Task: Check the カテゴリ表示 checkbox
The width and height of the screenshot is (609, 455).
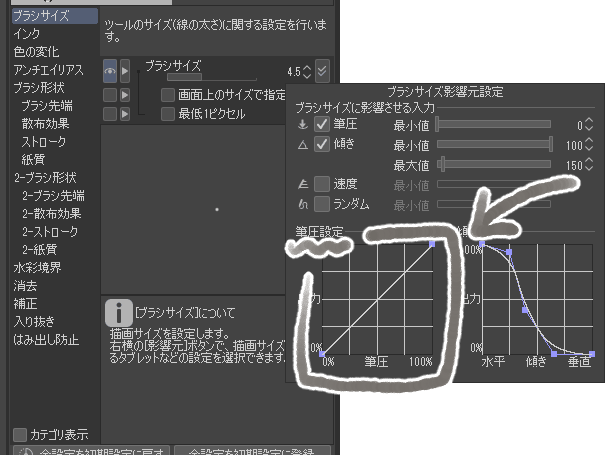Action: point(21,434)
